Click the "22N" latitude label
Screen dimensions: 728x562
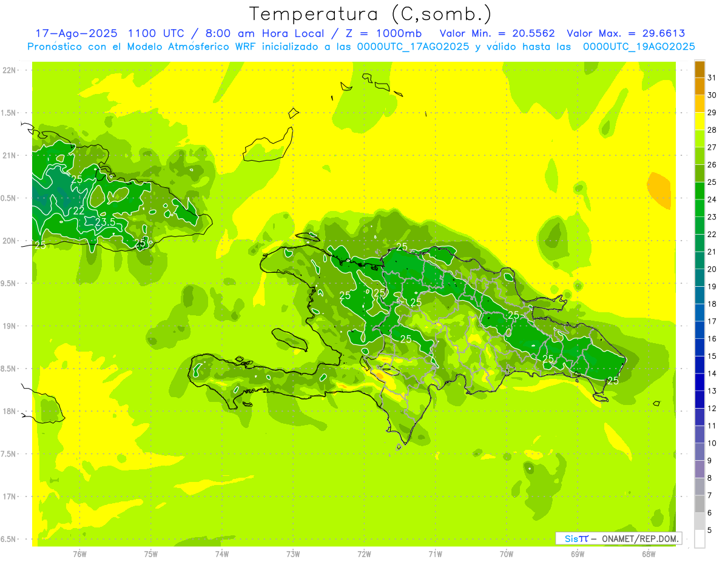tap(10, 70)
